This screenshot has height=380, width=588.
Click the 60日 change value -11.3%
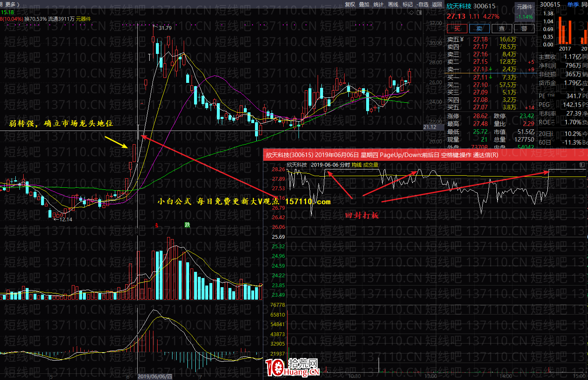tap(572, 142)
